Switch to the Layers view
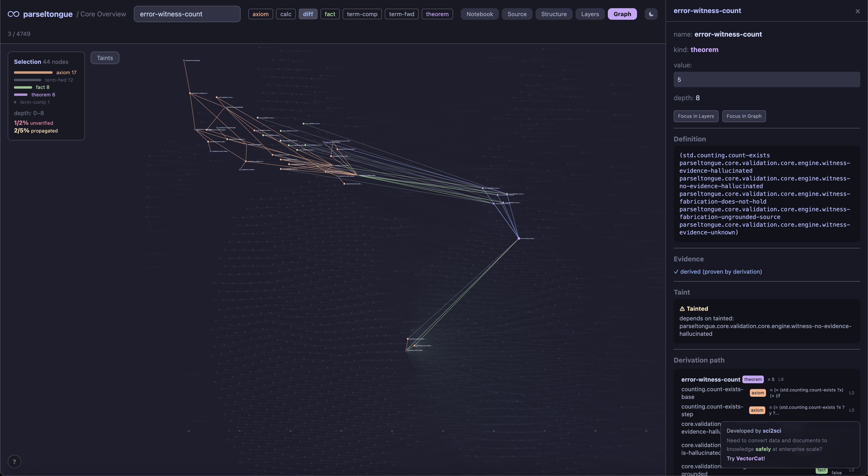 pyautogui.click(x=590, y=14)
